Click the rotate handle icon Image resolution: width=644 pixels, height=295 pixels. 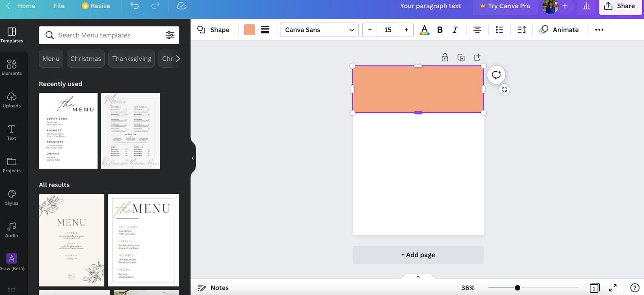point(504,89)
